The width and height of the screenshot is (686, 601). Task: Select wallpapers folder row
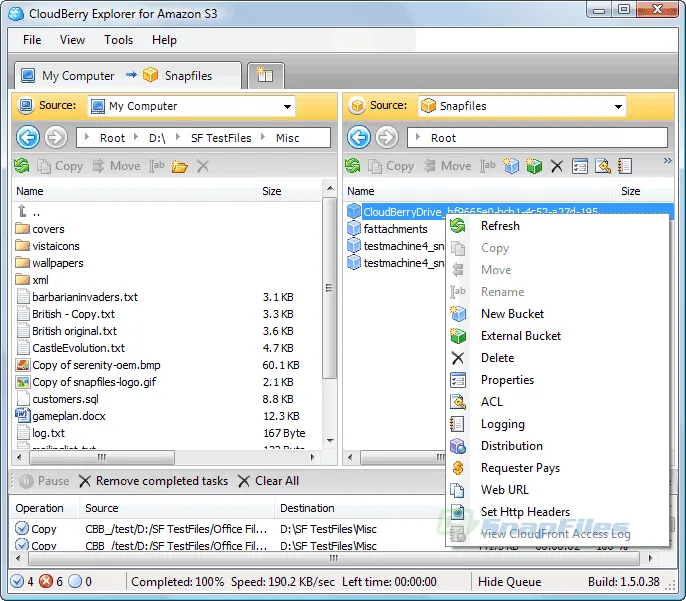point(168,263)
